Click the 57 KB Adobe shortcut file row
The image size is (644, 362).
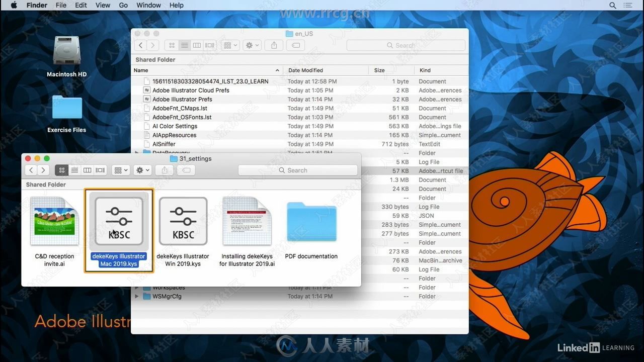(415, 171)
